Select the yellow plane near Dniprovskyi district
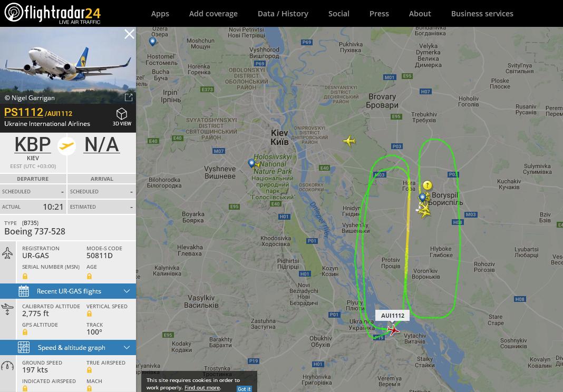563x392 pixels. coord(349,141)
